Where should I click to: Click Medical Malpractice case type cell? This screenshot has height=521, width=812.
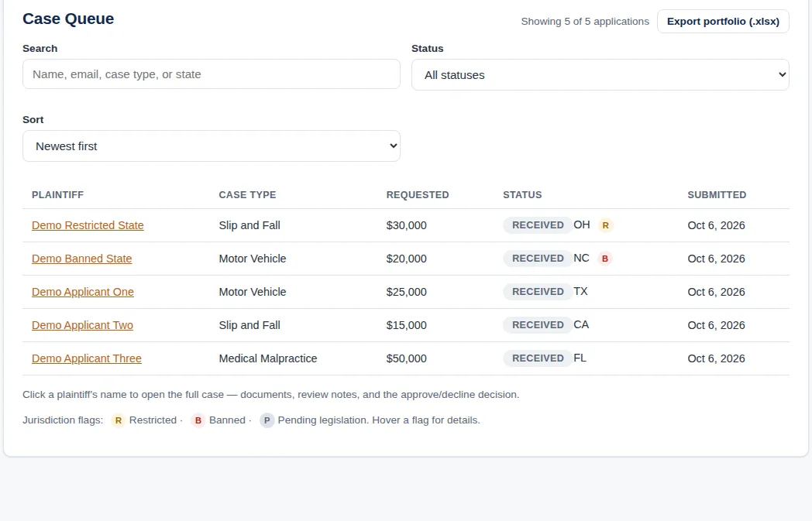[x=268, y=358]
